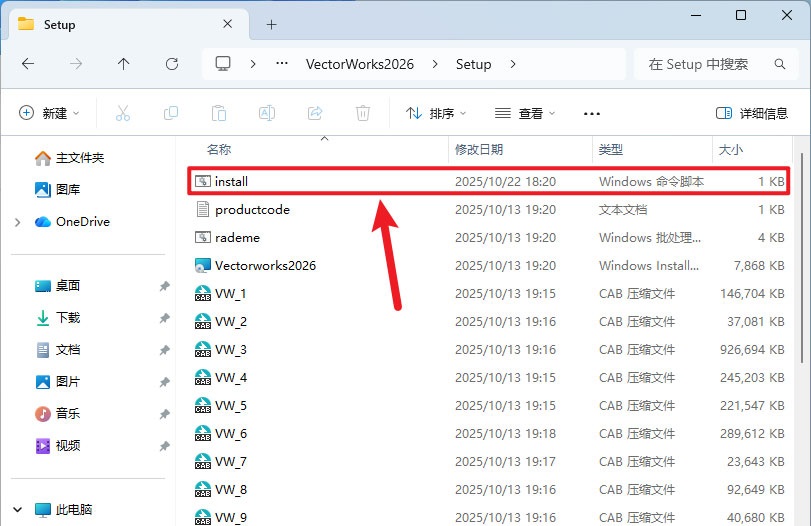Open the View dropdown menu
This screenshot has width=811, height=526.
525,113
